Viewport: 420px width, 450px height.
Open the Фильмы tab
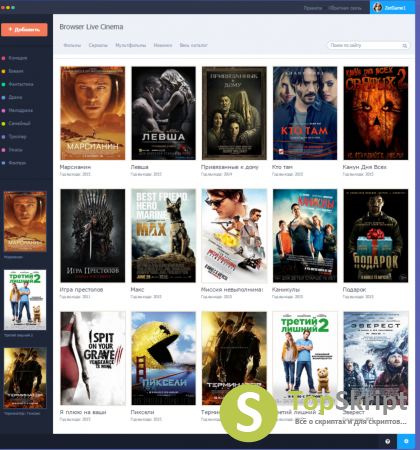tap(72, 45)
